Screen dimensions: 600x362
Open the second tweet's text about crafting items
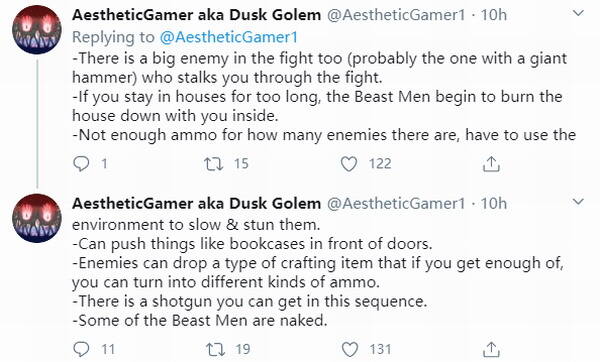tap(318, 272)
